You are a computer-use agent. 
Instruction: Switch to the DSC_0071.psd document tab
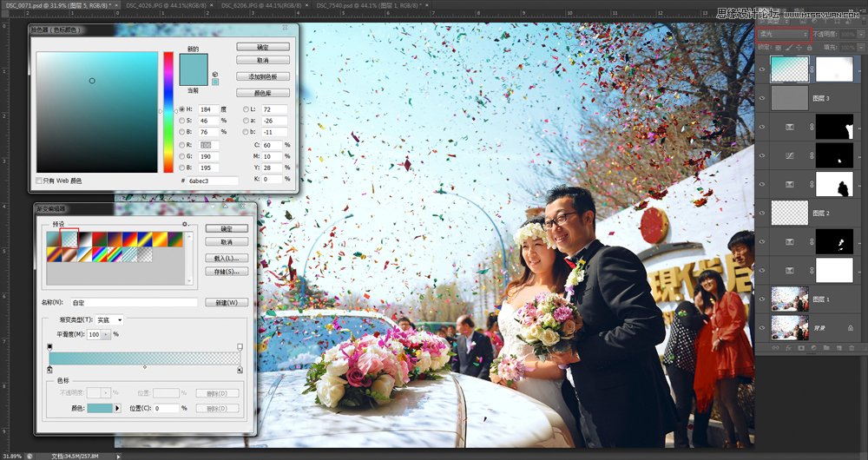pyautogui.click(x=60, y=5)
